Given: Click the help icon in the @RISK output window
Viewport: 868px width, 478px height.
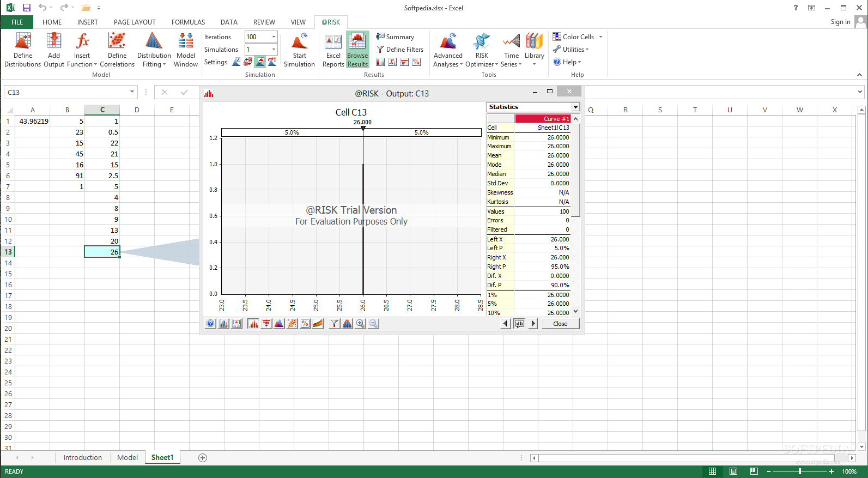Looking at the screenshot, I should coord(210,324).
